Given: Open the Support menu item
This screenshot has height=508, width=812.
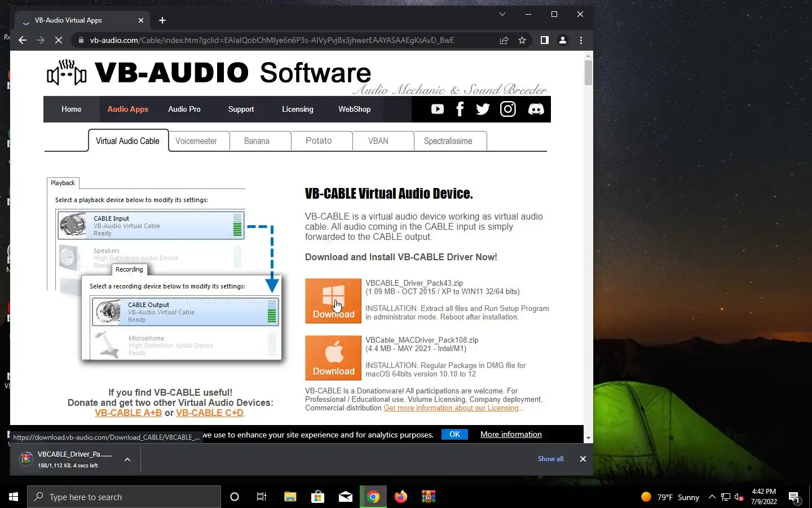Looking at the screenshot, I should pos(241,109).
